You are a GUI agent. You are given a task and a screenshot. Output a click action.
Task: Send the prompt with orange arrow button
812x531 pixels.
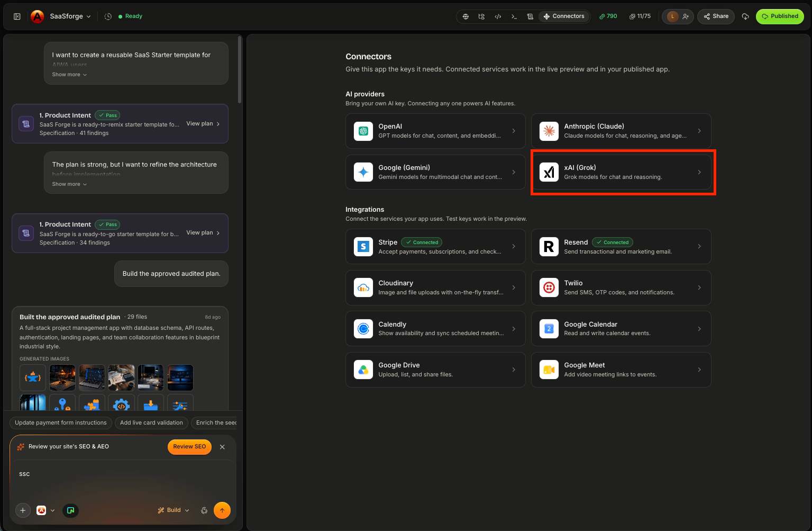(x=222, y=510)
